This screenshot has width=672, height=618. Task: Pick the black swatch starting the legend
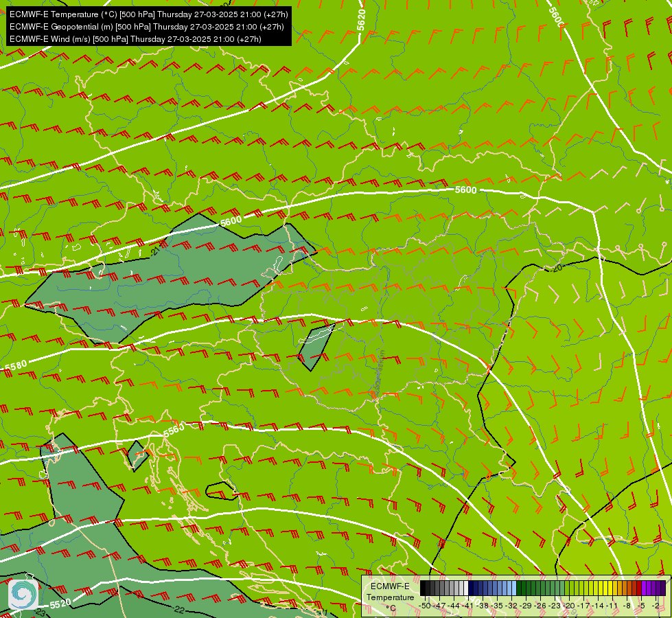point(423,588)
